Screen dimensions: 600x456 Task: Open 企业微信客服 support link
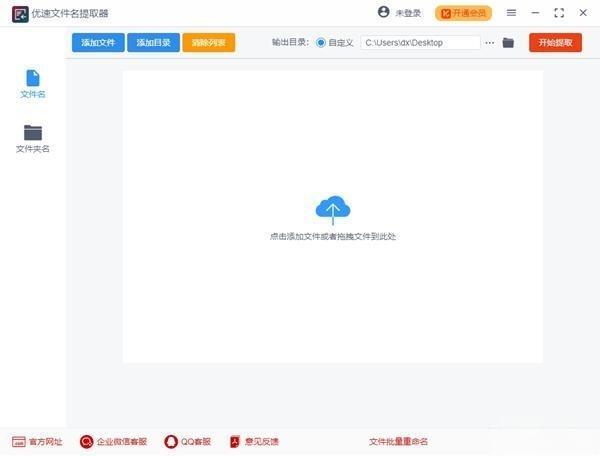[113, 441]
